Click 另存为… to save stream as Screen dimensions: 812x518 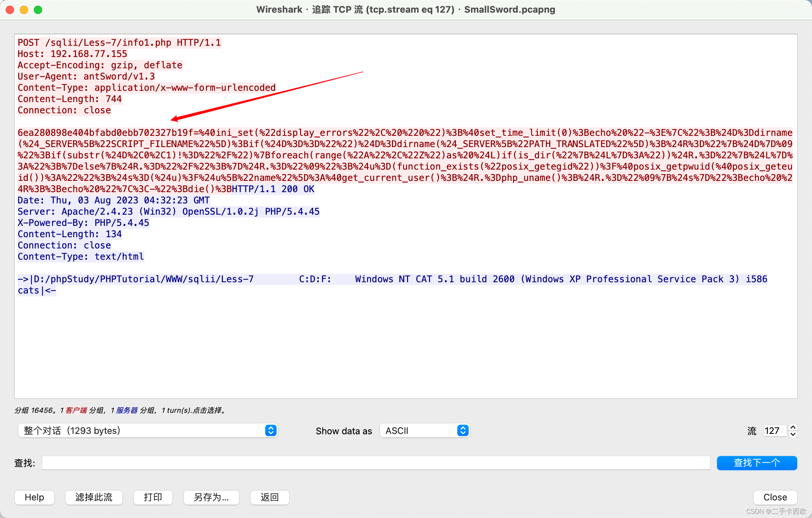point(211,497)
